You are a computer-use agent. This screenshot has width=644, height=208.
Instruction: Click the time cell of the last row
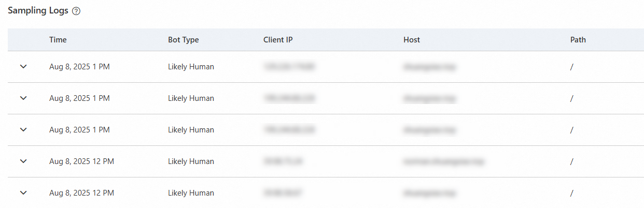(x=81, y=193)
